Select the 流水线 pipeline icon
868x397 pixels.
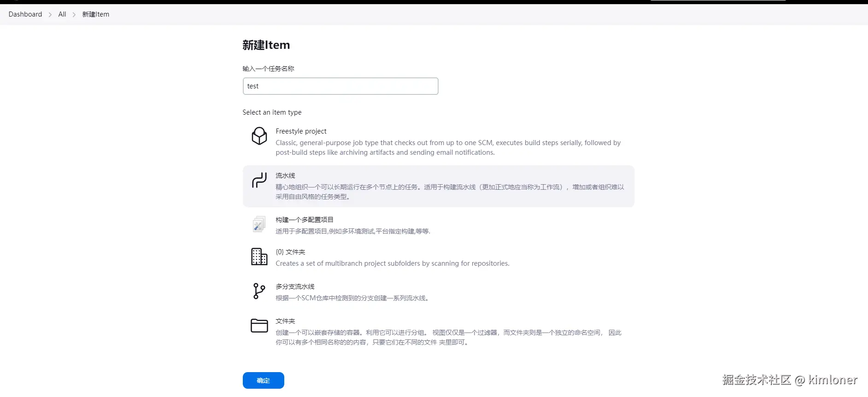pyautogui.click(x=259, y=180)
